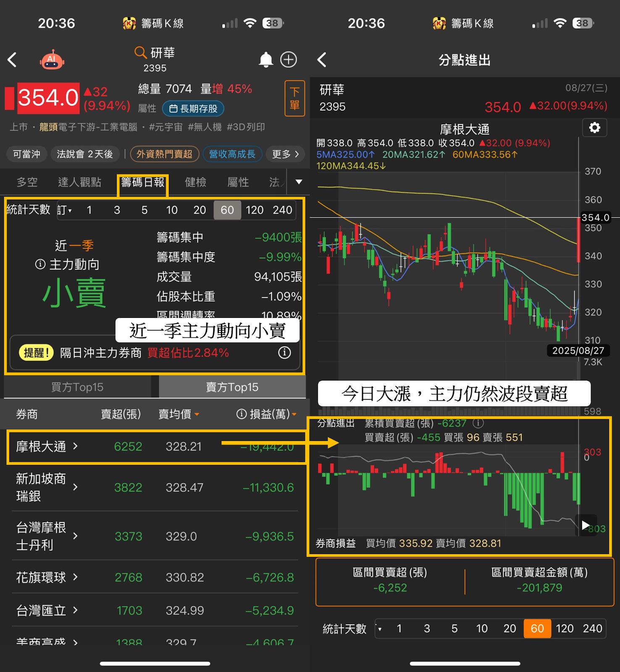620x672 pixels.
Task: Tap the 5MA325.00 moving average label
Action: click(345, 155)
